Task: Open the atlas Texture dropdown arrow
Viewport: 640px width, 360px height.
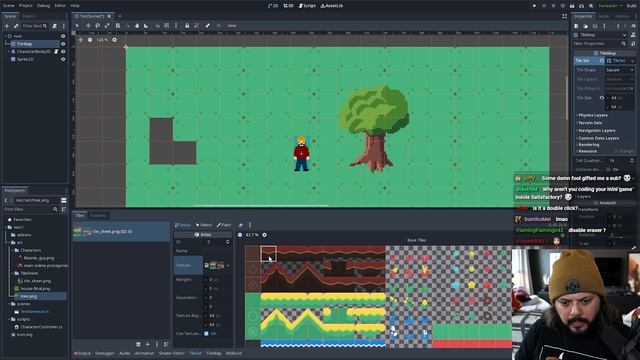Action: (x=228, y=265)
